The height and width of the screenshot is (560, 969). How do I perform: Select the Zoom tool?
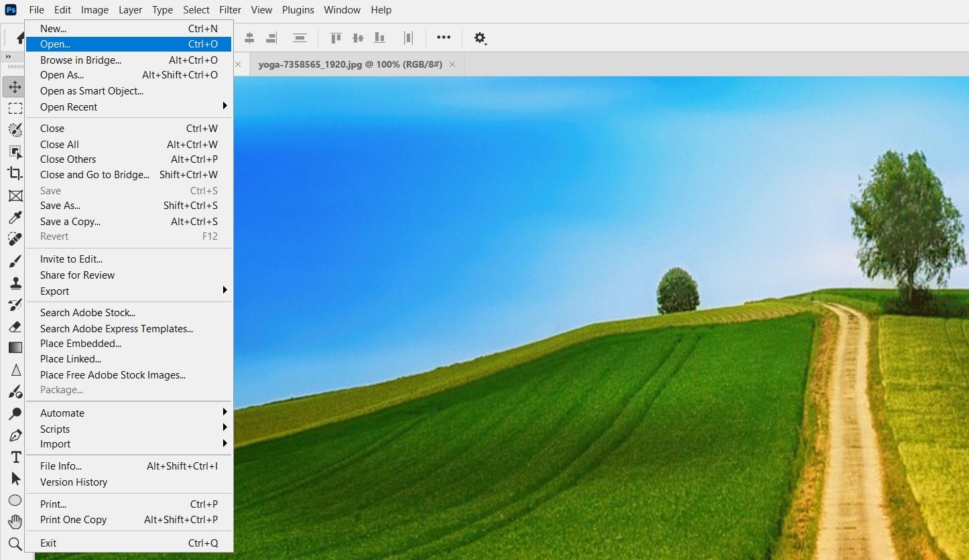pos(15,543)
